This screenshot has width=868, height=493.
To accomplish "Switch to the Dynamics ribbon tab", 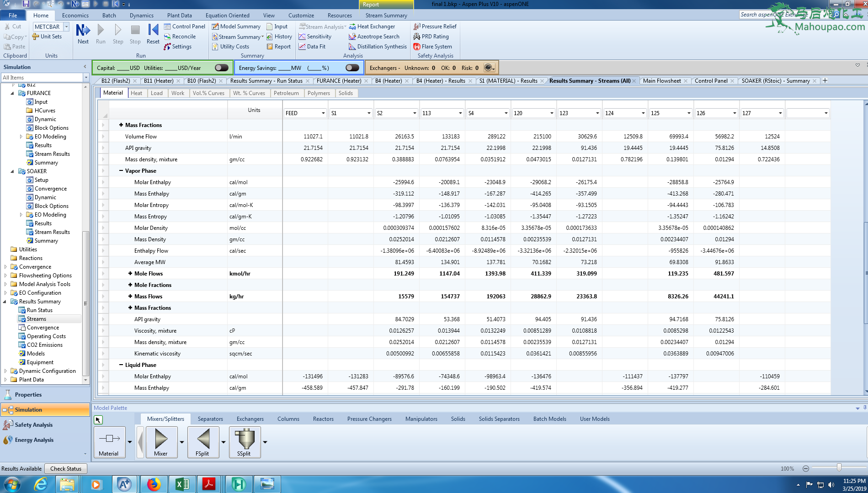I will 141,15.
